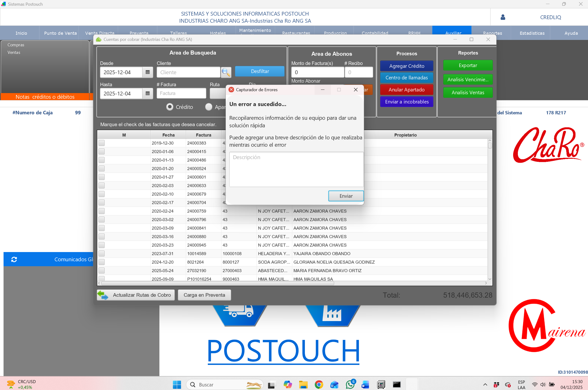Expand hidden system tray icons chevron
The image size is (588, 390).
[x=485, y=385]
